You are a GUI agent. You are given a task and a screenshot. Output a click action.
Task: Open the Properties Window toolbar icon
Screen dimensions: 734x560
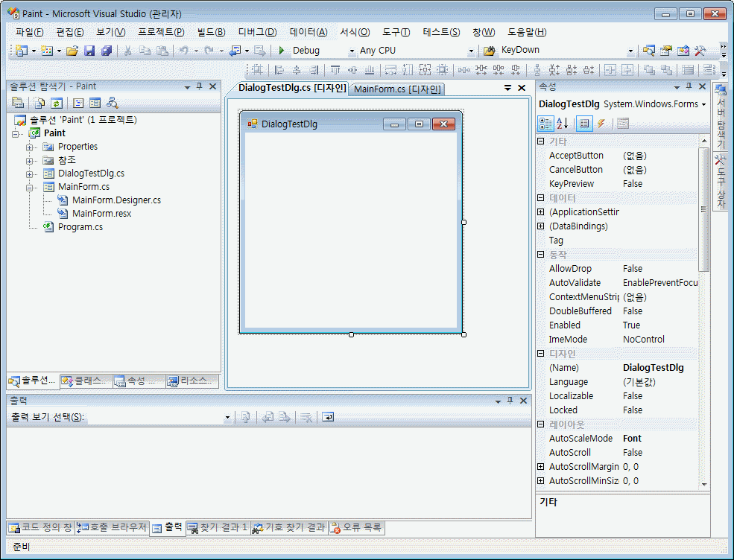[665, 51]
